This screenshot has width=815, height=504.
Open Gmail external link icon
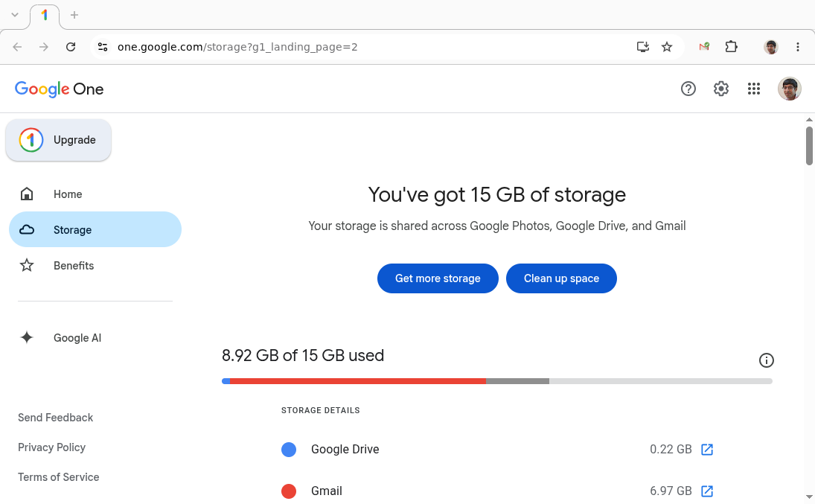[707, 491]
